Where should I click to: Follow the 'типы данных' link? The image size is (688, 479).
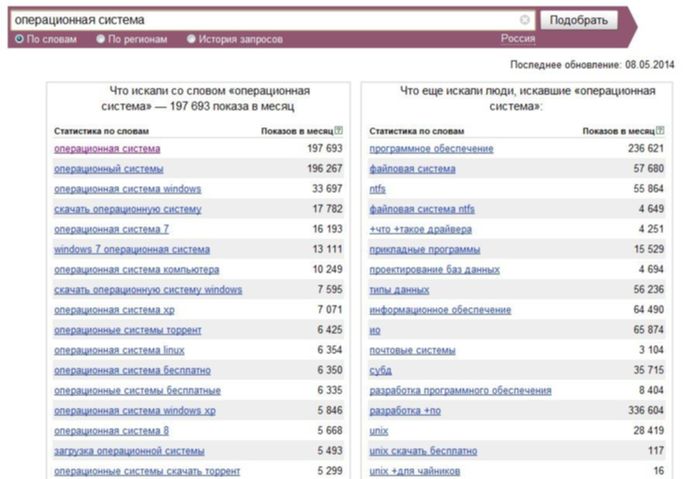click(399, 290)
